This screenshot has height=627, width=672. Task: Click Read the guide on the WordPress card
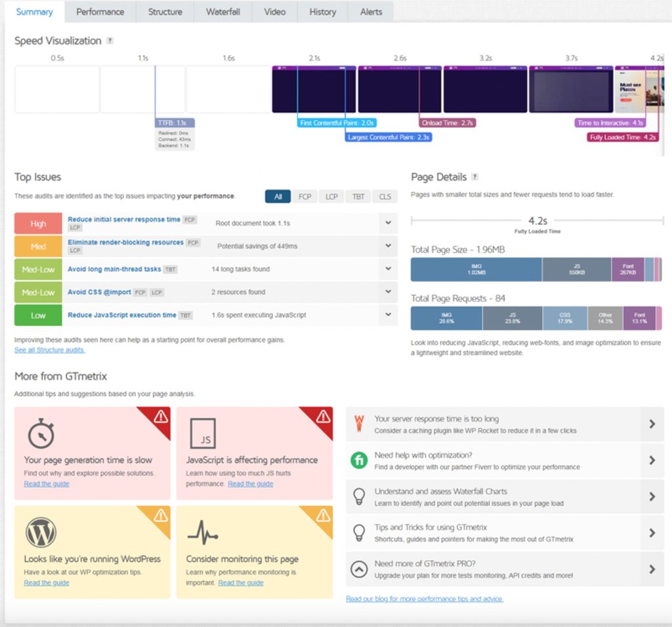pyautogui.click(x=46, y=582)
